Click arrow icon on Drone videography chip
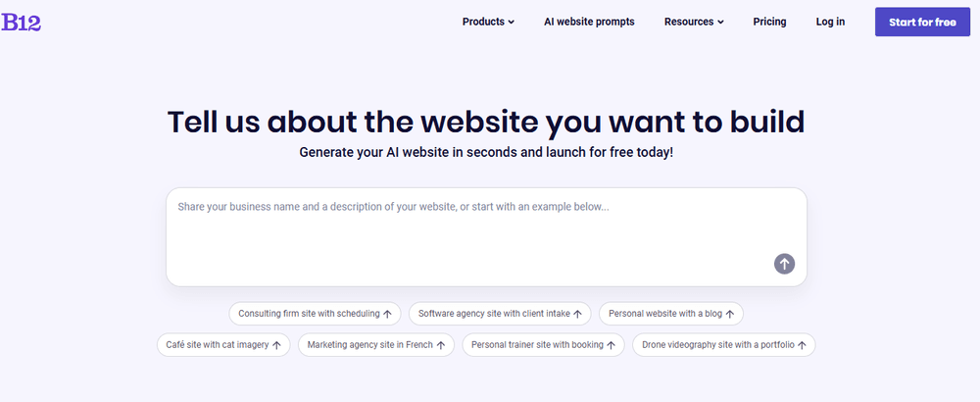Viewport: 980px width, 402px height. click(x=803, y=346)
